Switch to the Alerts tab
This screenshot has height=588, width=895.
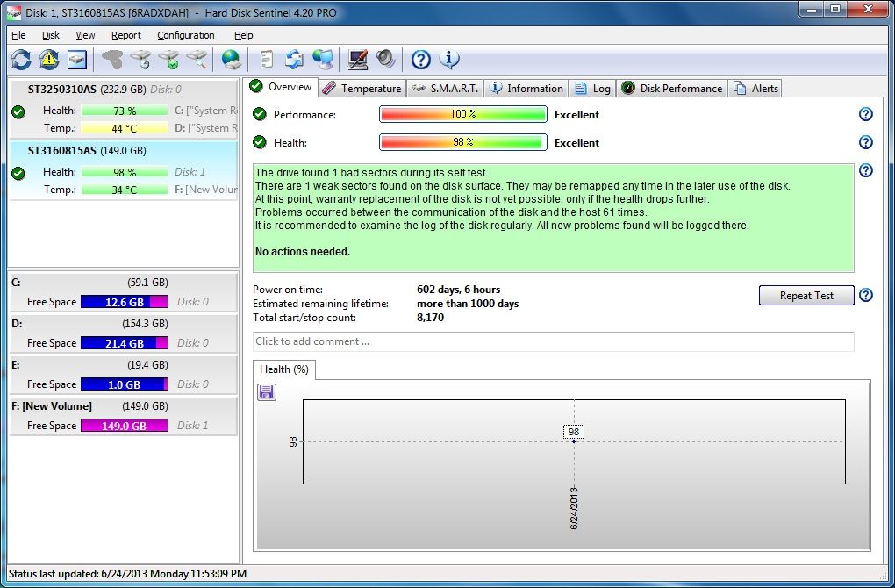(x=755, y=89)
